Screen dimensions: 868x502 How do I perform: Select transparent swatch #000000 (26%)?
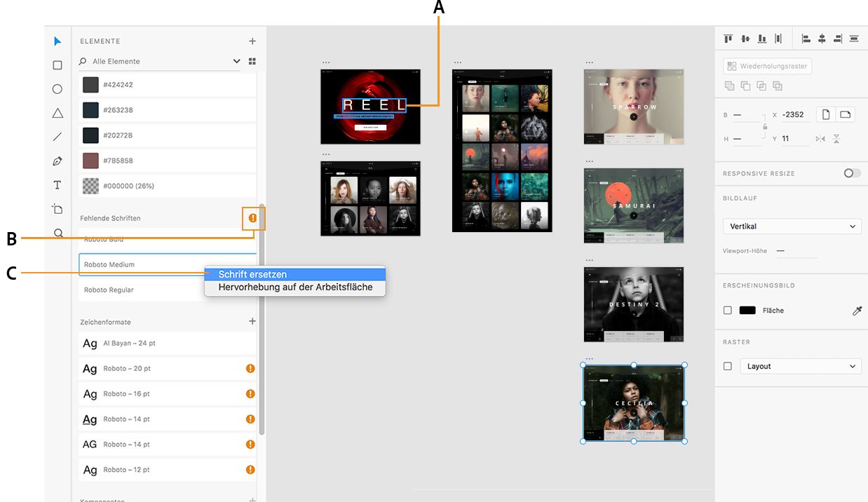pyautogui.click(x=90, y=186)
